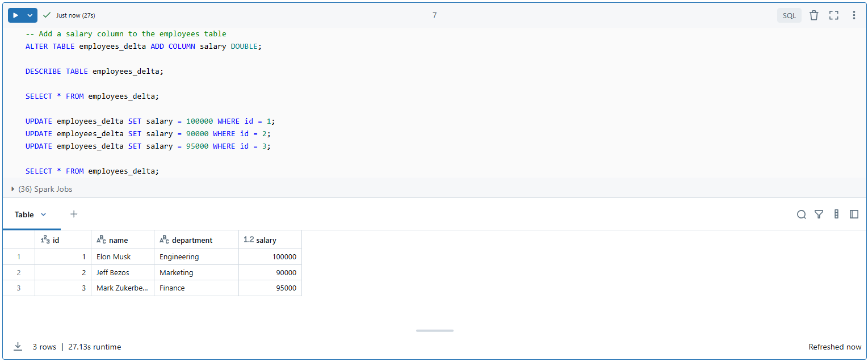Download the query results

[18, 347]
